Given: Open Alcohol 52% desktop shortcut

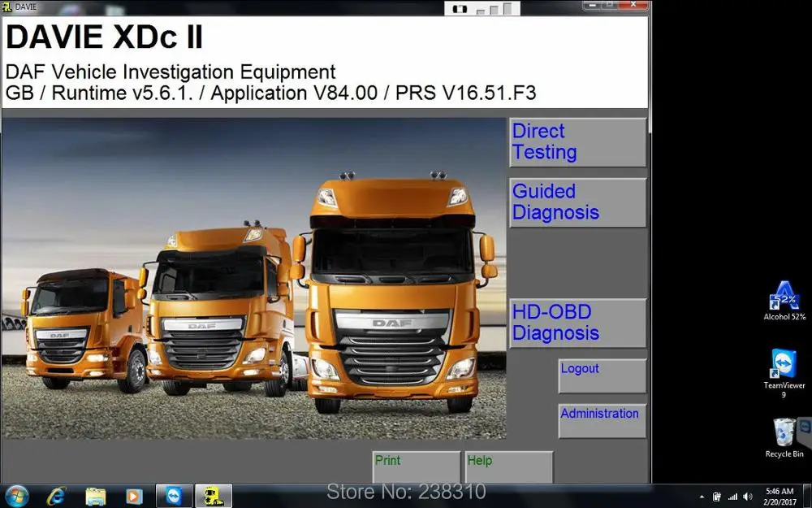Looking at the screenshot, I should pos(784,301).
